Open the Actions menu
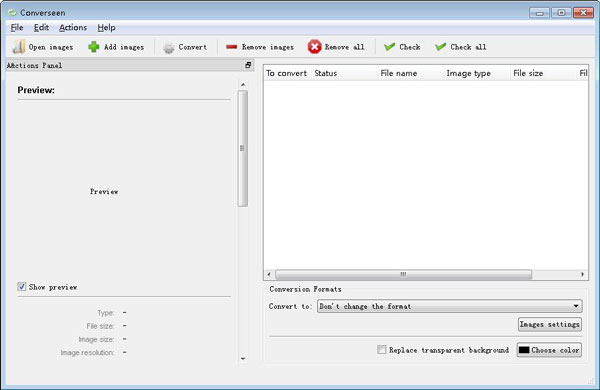Screen dimensions: 600x390 (x=73, y=28)
